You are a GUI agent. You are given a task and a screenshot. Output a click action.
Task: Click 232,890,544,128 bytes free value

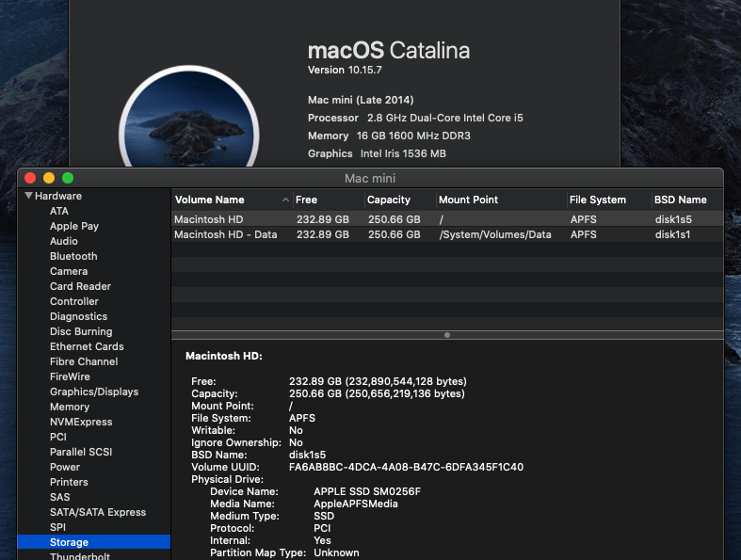click(x=406, y=381)
